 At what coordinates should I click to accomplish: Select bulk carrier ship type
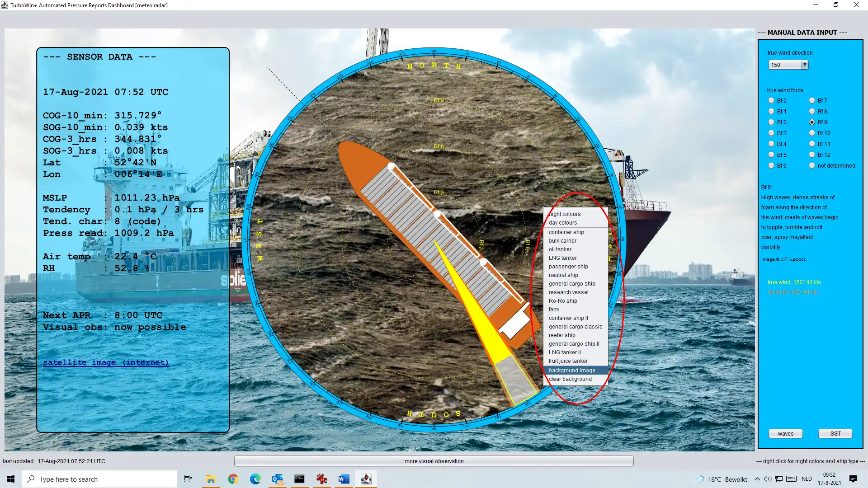562,240
